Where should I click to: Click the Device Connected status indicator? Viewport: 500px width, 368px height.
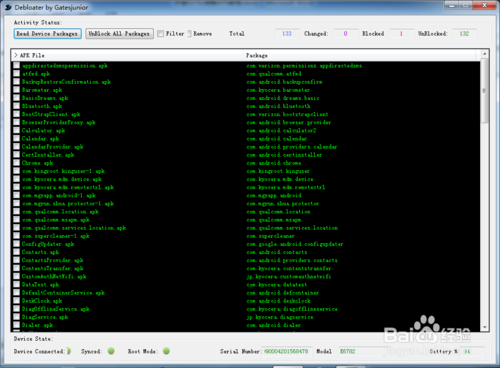click(69, 351)
